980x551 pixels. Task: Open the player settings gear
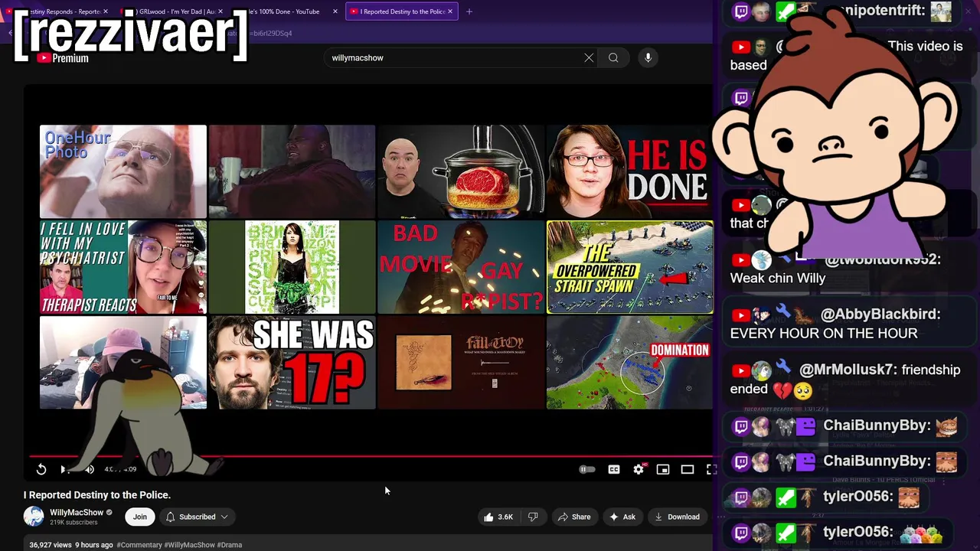pos(639,469)
